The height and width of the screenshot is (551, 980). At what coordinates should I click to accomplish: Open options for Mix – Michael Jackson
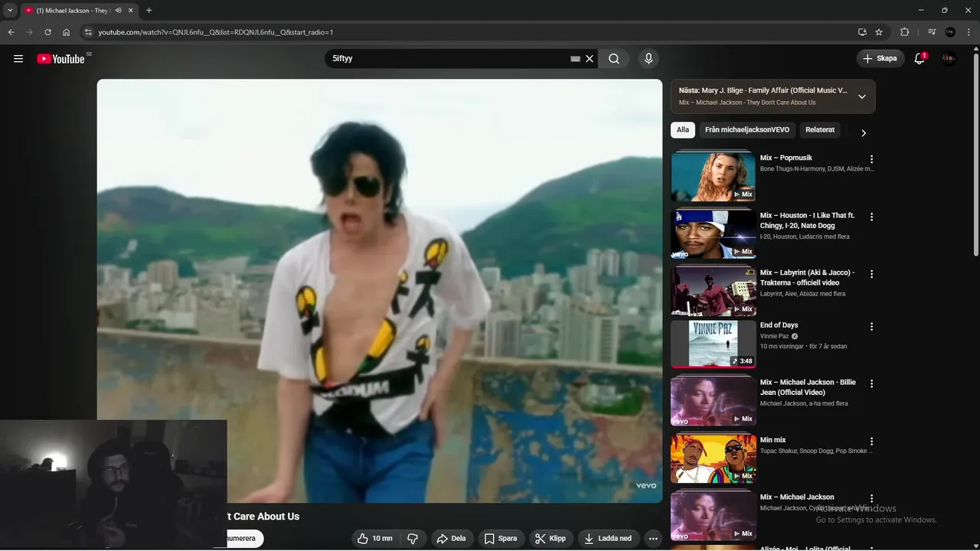tap(871, 498)
